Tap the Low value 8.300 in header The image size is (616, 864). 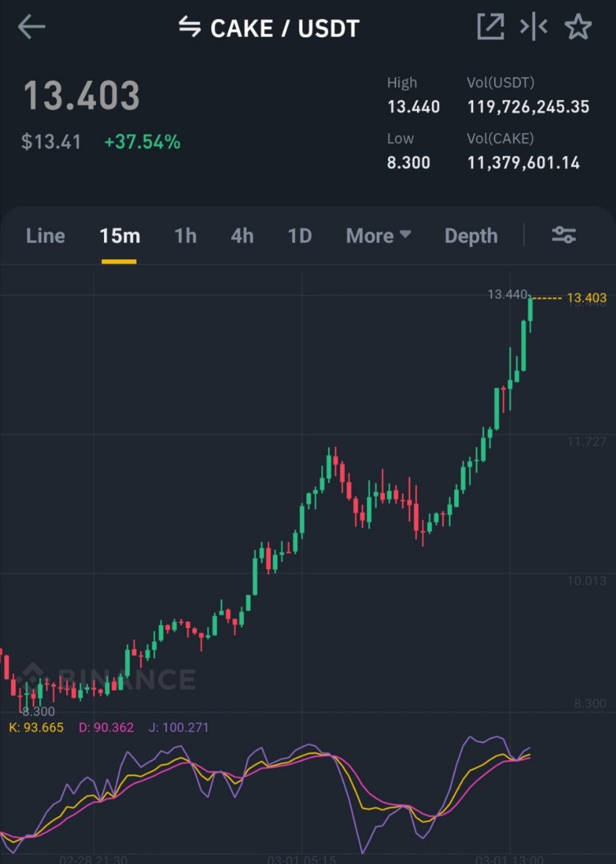point(408,163)
